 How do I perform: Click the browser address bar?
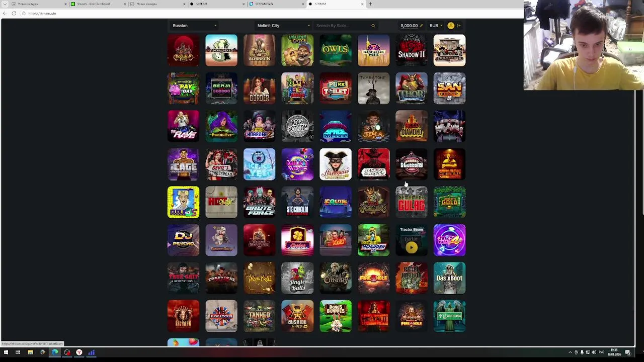point(272,14)
